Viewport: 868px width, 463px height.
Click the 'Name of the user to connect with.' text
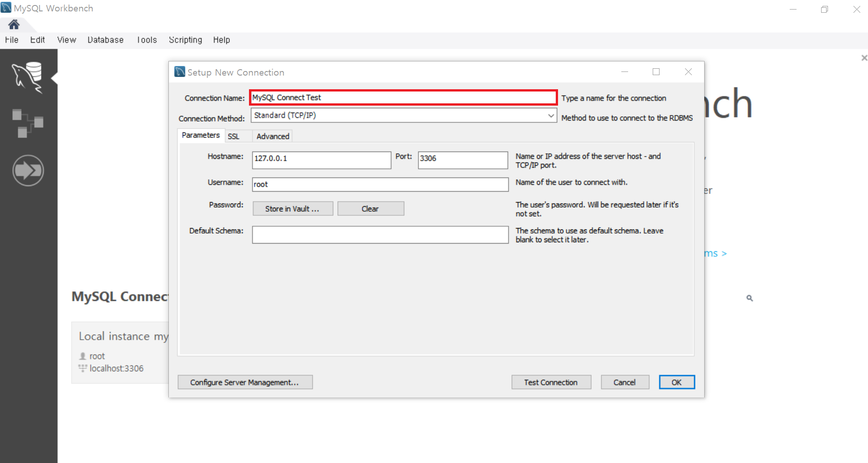[571, 182]
